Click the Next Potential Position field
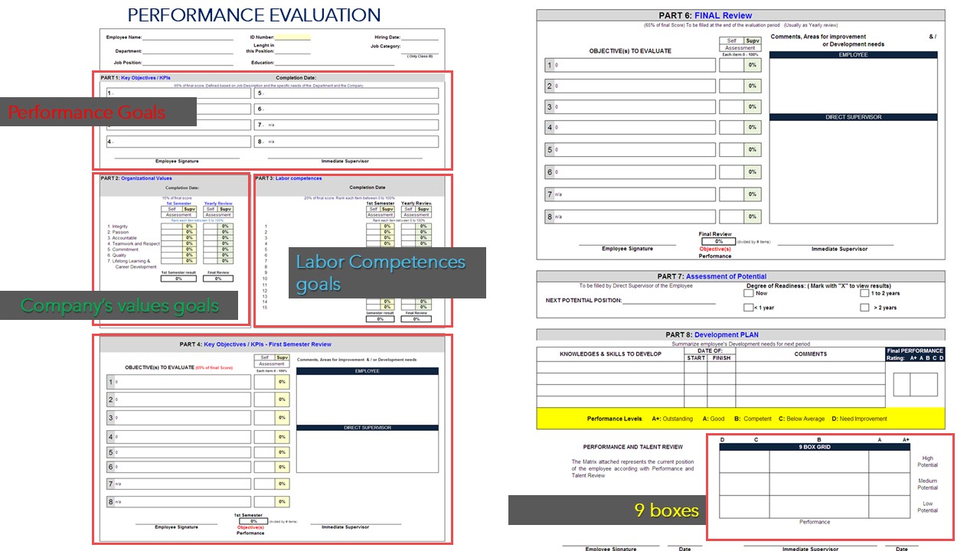The height and width of the screenshot is (551, 980). coord(668,301)
